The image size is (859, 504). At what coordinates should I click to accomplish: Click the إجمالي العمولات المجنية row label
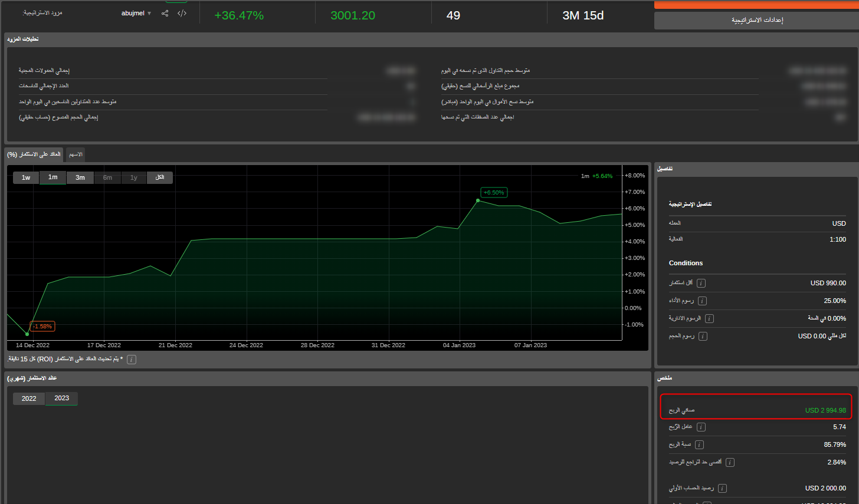(44, 71)
